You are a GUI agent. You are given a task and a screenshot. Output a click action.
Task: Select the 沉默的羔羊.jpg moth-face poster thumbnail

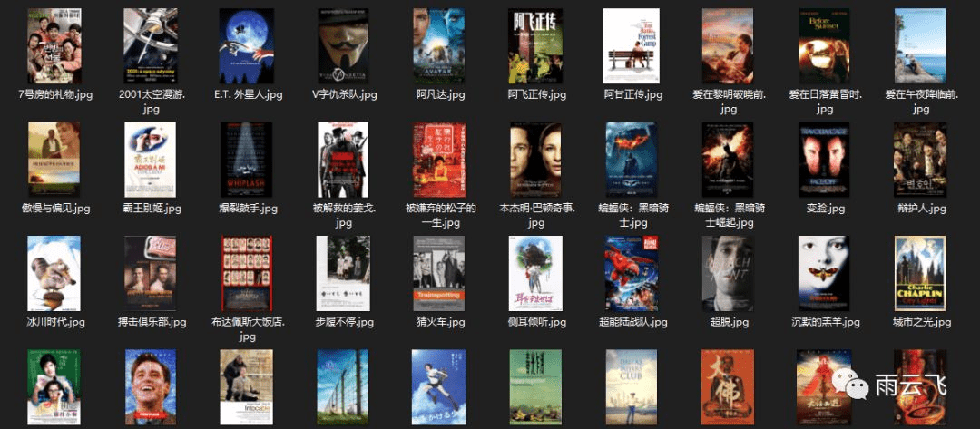tap(824, 273)
